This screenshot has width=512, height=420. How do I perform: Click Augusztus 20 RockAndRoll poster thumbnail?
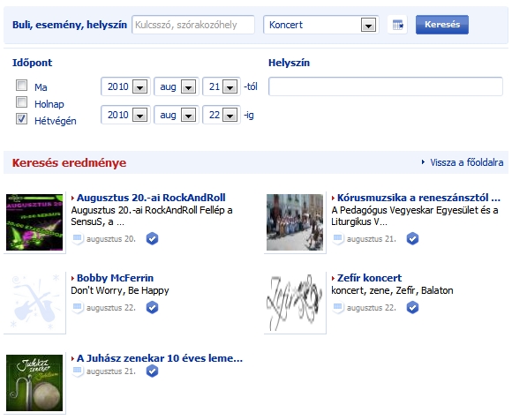tap(34, 222)
